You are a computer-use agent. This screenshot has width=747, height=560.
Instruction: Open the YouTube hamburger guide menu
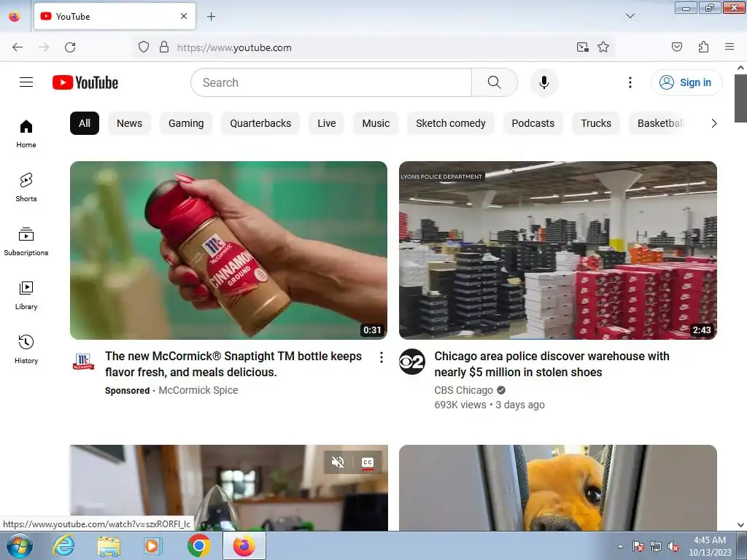(26, 82)
